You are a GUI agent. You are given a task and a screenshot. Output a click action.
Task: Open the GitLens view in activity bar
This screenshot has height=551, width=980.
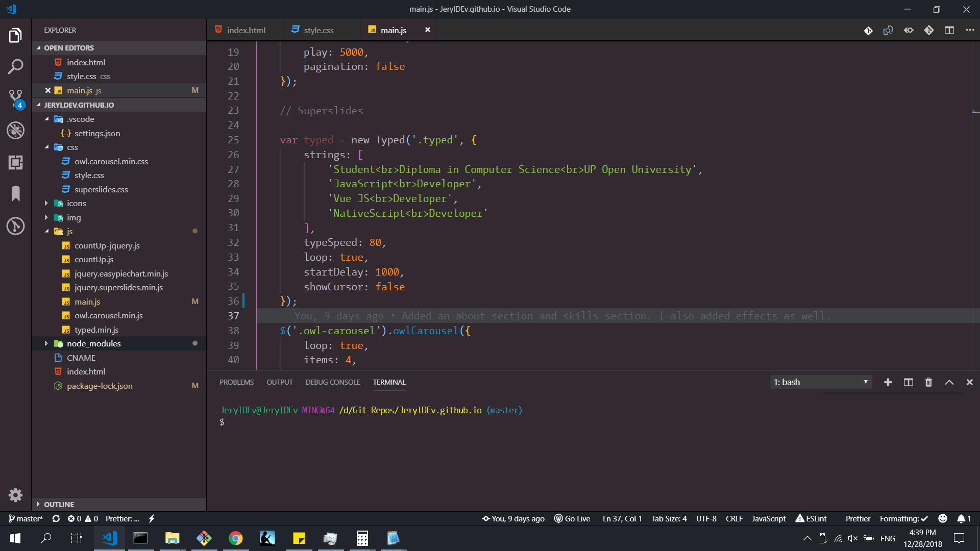coord(15,226)
